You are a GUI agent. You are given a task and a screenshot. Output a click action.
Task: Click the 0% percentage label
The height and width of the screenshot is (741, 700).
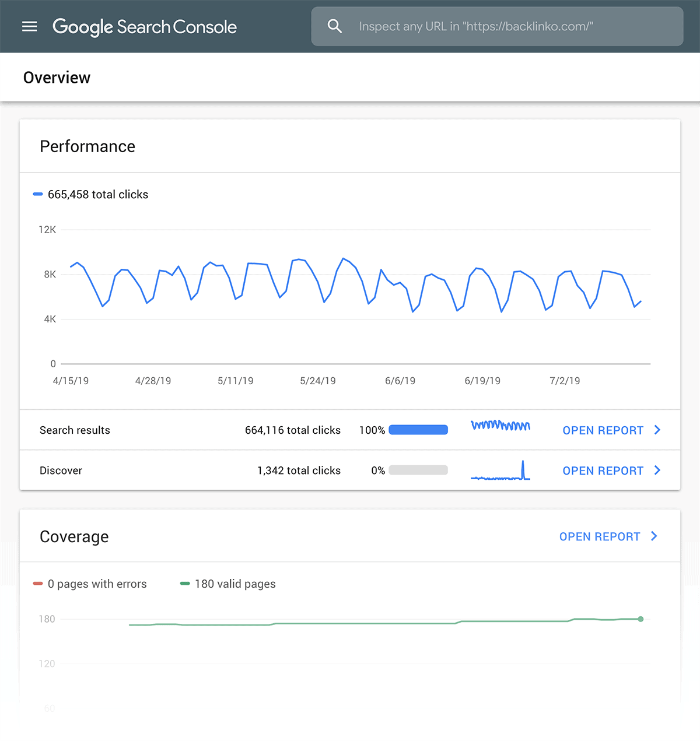[x=378, y=470]
